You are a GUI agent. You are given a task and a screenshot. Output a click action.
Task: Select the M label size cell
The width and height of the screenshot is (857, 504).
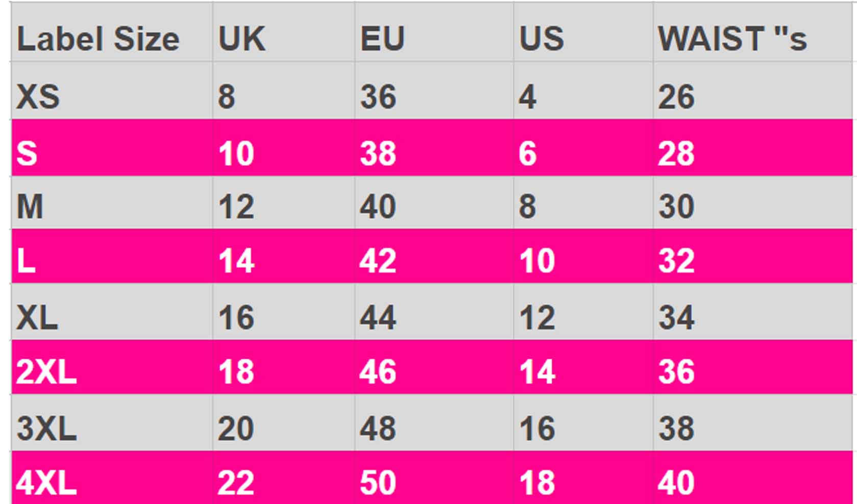[x=30, y=207]
